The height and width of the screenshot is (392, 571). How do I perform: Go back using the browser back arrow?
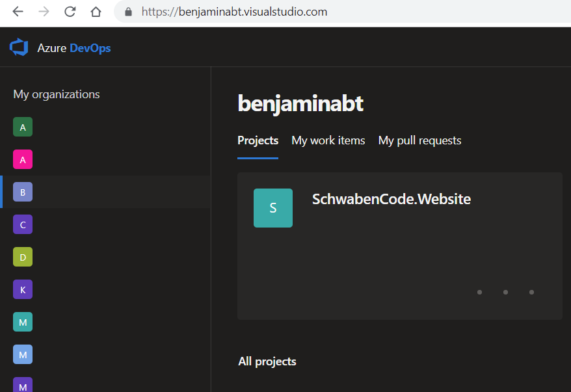[18, 12]
